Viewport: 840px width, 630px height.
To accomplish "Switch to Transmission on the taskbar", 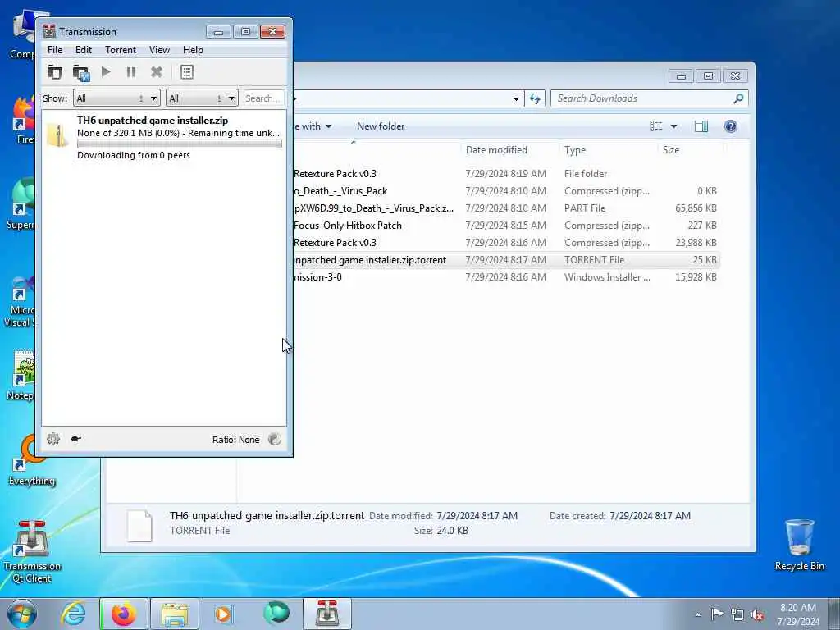I will pos(326,614).
